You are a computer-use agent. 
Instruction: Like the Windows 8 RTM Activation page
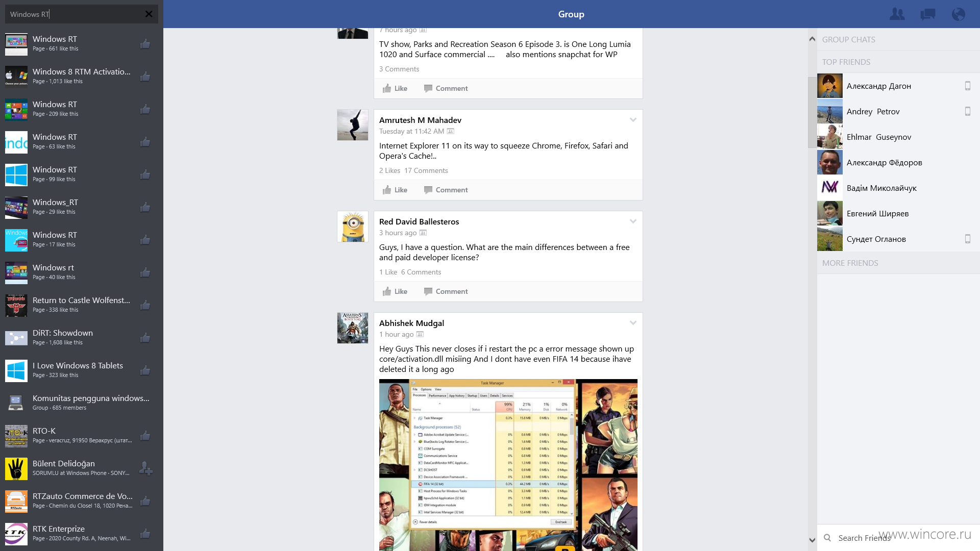[145, 77]
